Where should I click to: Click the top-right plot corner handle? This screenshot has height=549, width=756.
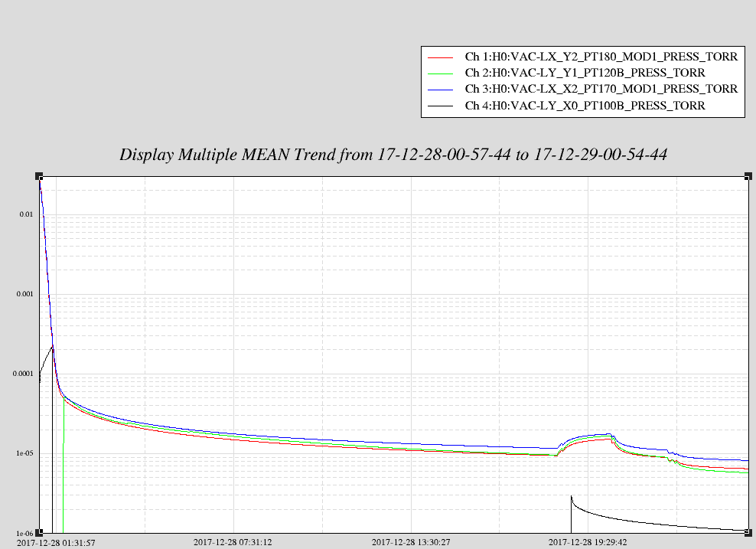click(x=748, y=176)
